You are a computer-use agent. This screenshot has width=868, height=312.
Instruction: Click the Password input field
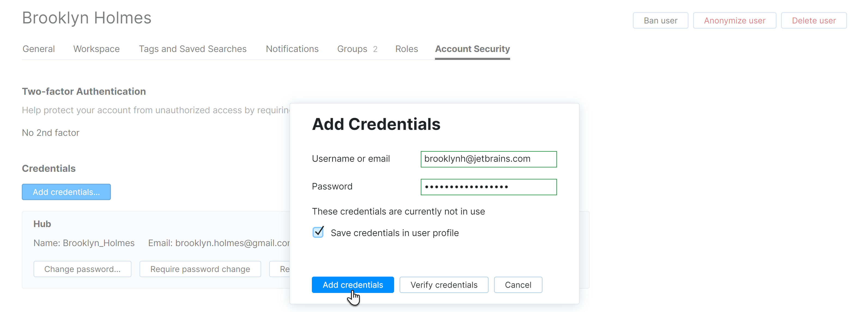pyautogui.click(x=488, y=187)
